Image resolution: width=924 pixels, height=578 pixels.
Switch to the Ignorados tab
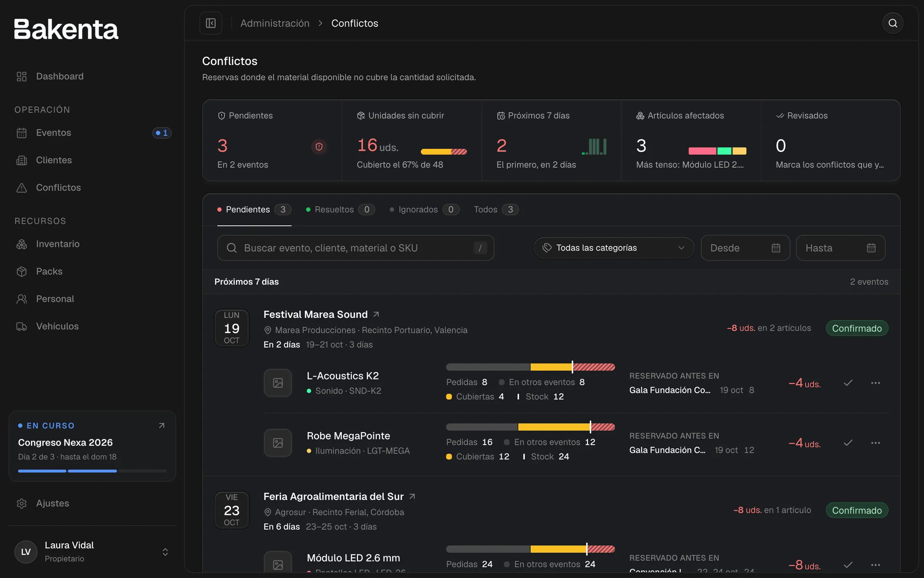[x=424, y=209]
